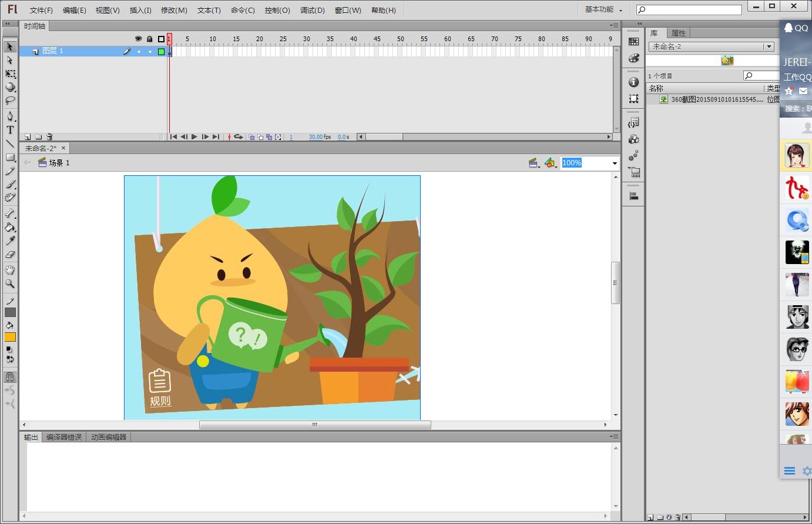Select library item 360截图 bitmap
This screenshot has width=812, height=524.
click(717, 99)
